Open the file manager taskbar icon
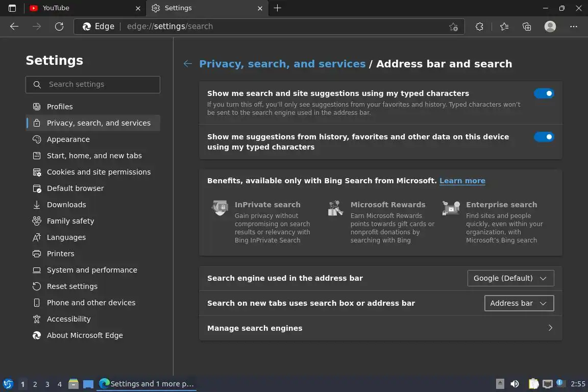Screen dimensions: 588x392 coord(73,384)
